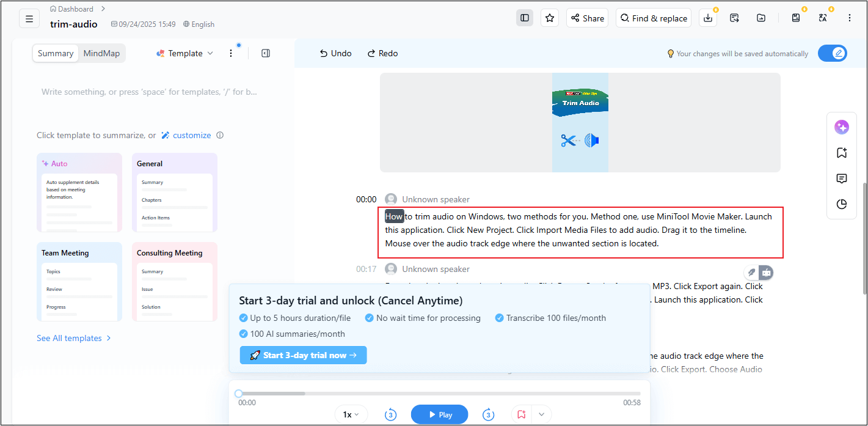
Task: Click Undo
Action: 335,53
